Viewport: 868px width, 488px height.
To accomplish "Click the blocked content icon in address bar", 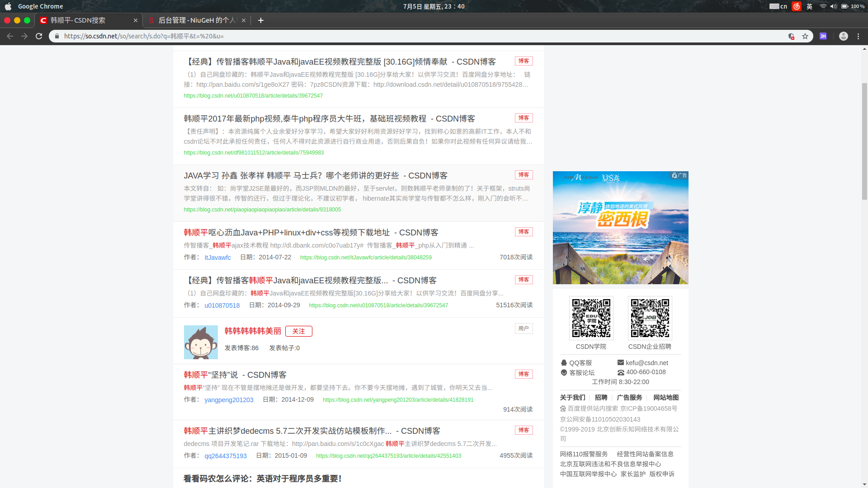I will [x=791, y=36].
